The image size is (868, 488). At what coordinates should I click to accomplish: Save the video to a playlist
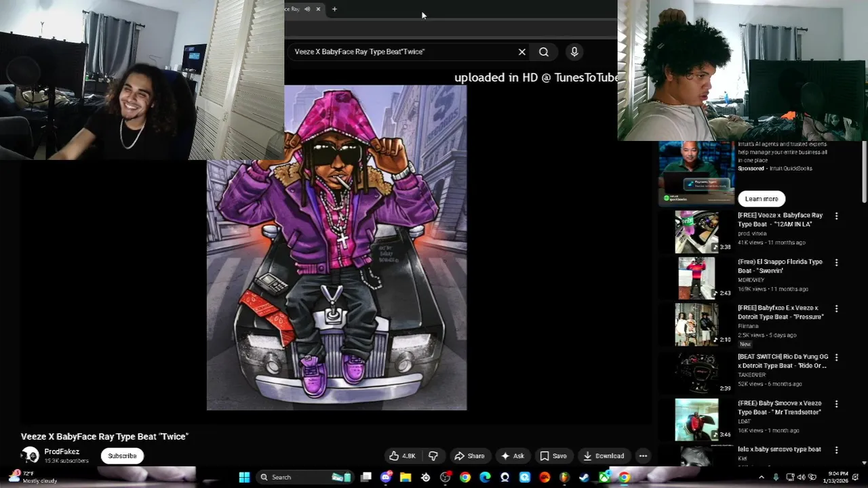tap(553, 456)
